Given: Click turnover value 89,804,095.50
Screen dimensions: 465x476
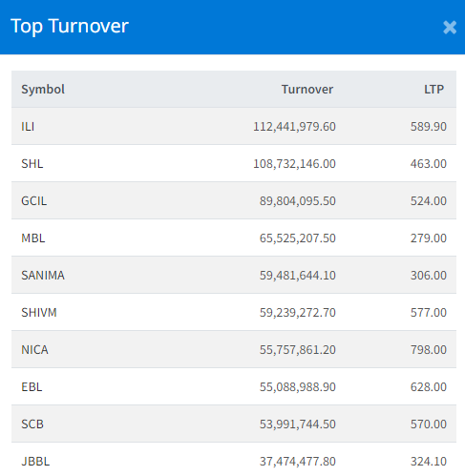Looking at the screenshot, I should 298,201.
